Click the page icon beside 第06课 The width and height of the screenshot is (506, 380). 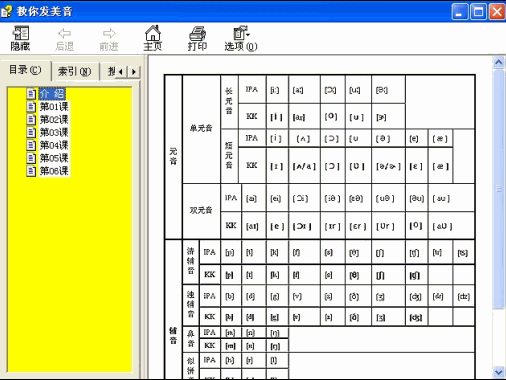coord(31,171)
